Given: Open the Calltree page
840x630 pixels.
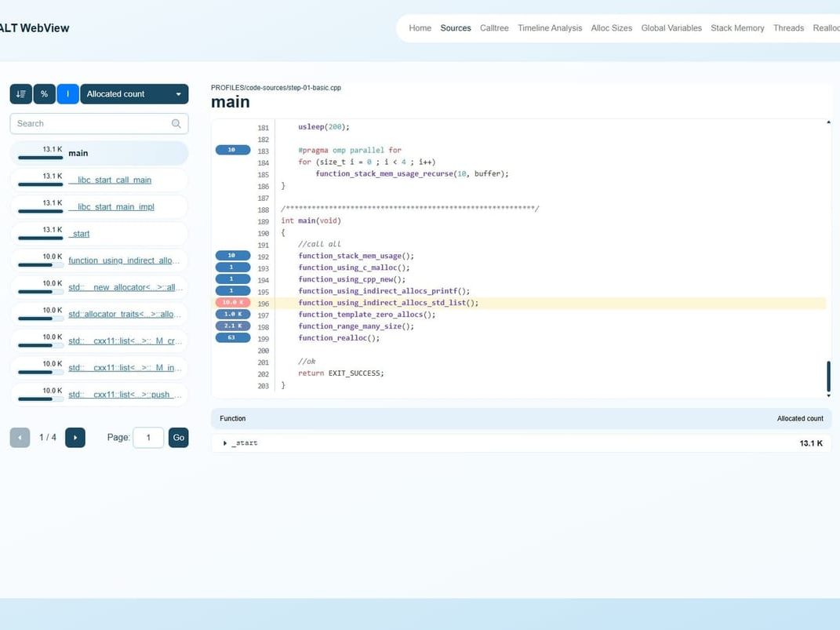Looking at the screenshot, I should 494,27.
